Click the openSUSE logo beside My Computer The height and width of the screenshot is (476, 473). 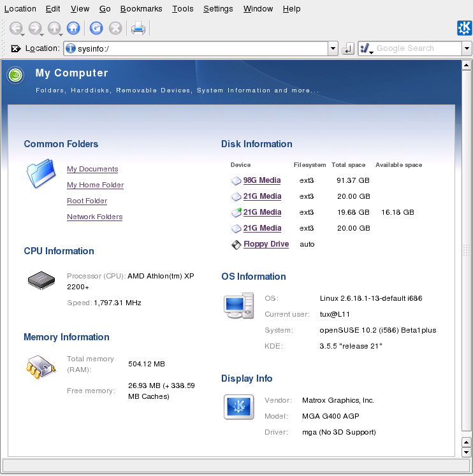tap(15, 75)
